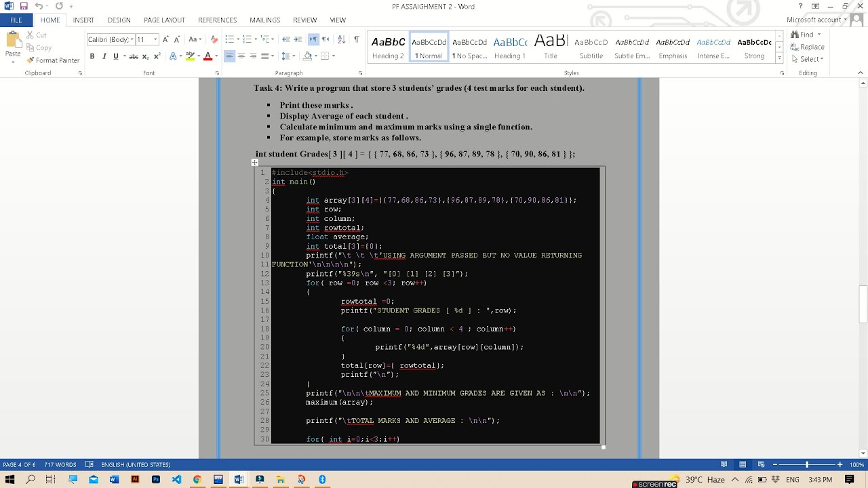Open the font size dropdown
Screen dimensions: 868x488
point(155,39)
